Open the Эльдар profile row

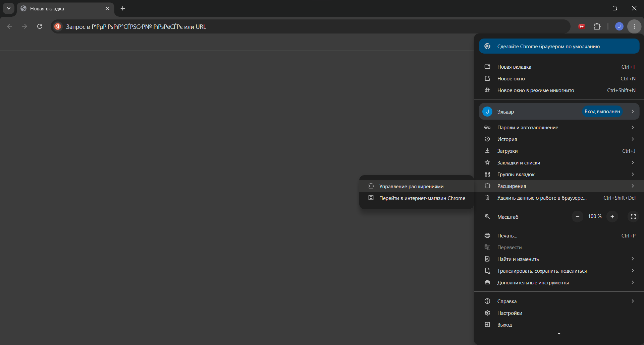[x=559, y=112]
